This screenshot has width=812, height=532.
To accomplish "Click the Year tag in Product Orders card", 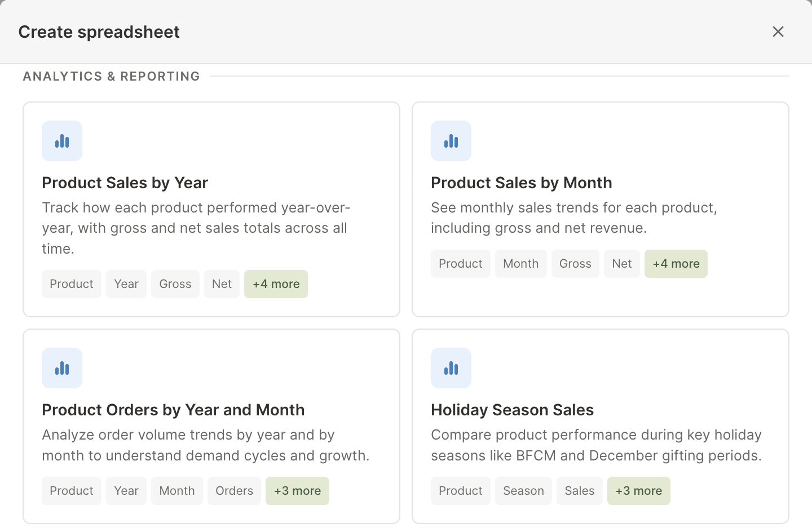I will [126, 491].
